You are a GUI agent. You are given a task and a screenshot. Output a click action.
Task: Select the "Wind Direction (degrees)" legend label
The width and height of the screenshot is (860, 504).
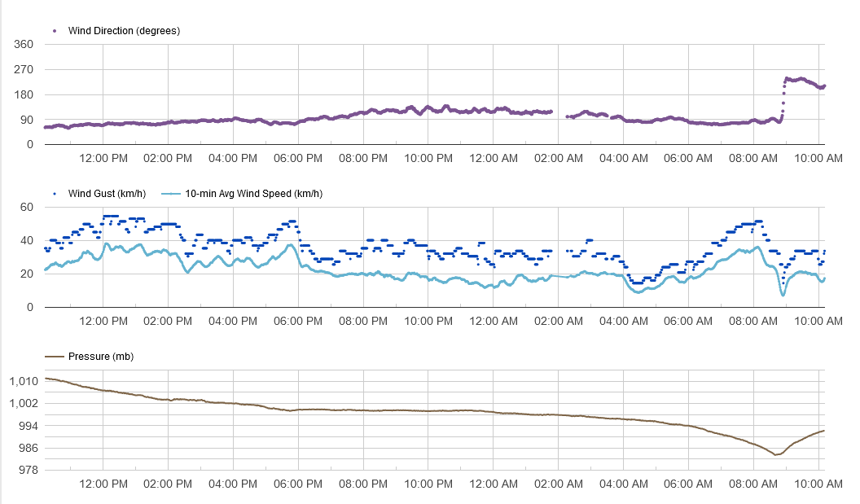124,31
